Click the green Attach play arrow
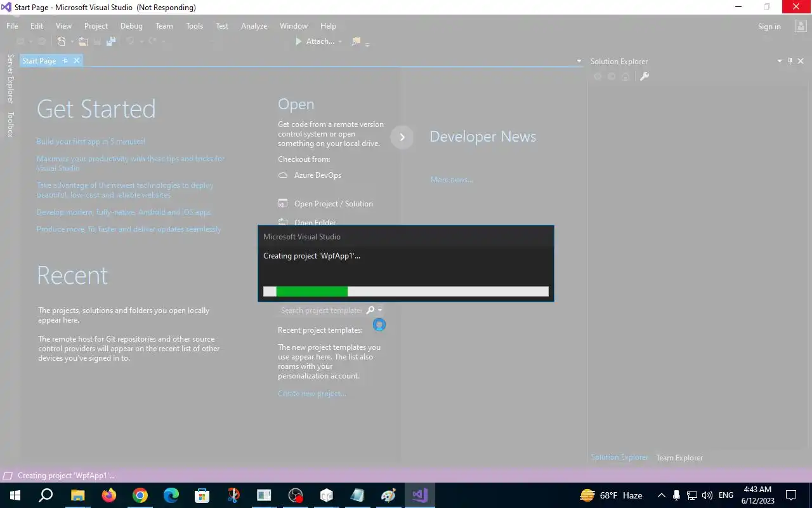The width and height of the screenshot is (812, 508). pos(298,41)
